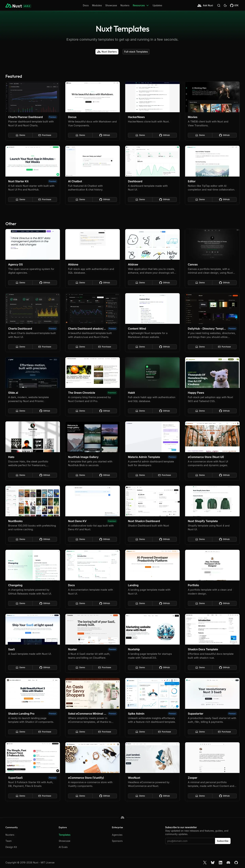Open Bluesky butterfly icon in footer
245x868 pixels.
[x=213, y=862]
